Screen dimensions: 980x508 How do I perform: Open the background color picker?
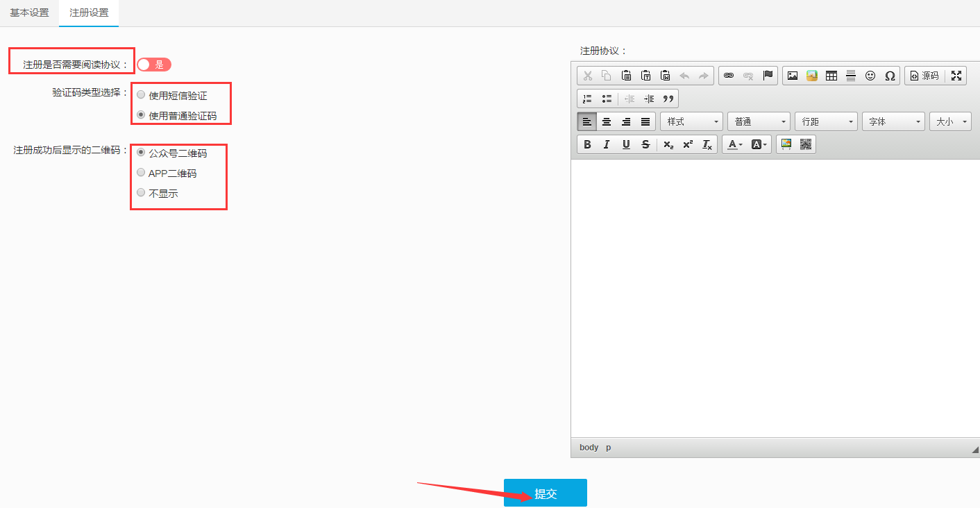click(x=759, y=144)
